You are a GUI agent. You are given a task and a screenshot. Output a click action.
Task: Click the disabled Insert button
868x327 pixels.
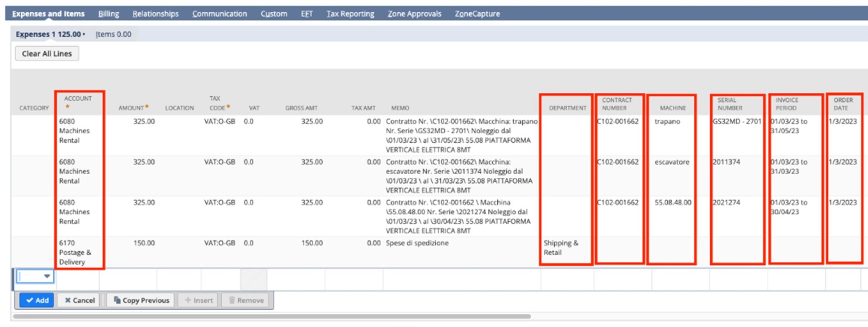point(198,300)
